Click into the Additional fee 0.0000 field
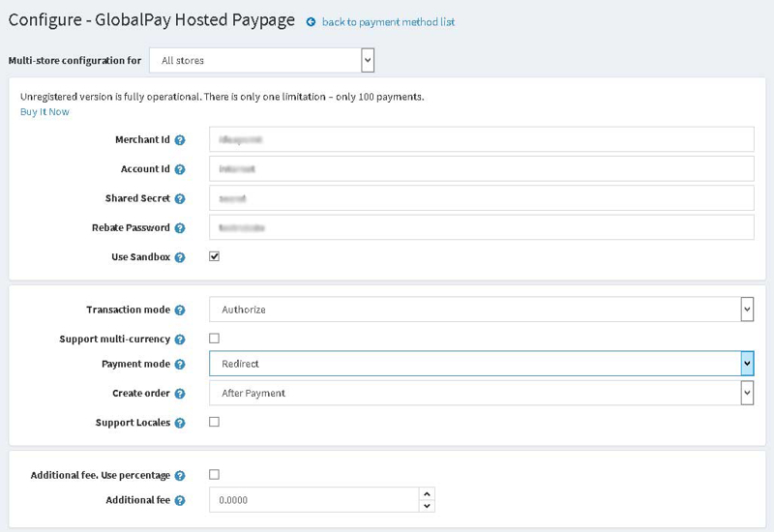This screenshot has height=532, width=774. (x=313, y=500)
